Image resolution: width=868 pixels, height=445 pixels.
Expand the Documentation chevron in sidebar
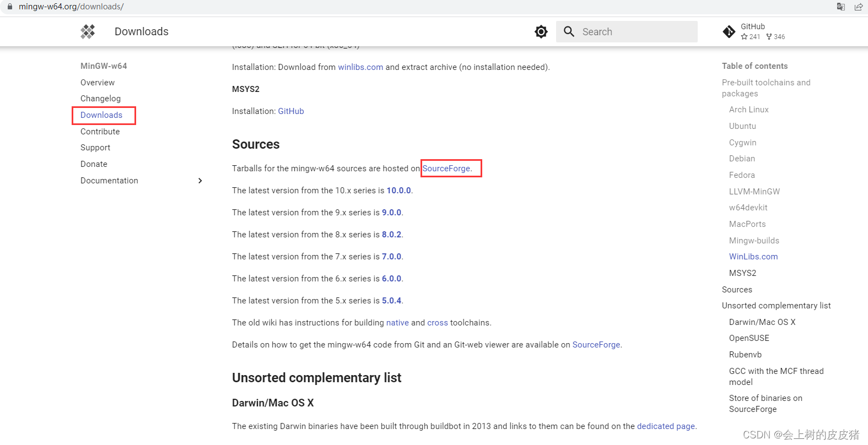click(200, 181)
